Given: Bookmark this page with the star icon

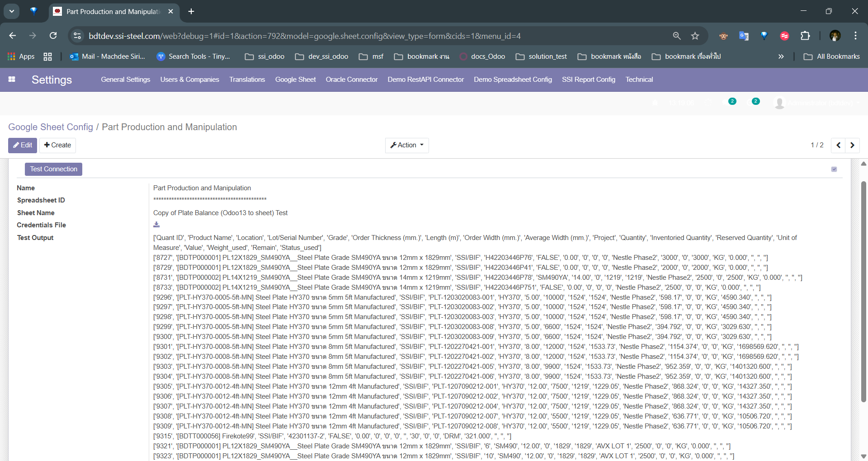Looking at the screenshot, I should click(x=695, y=36).
